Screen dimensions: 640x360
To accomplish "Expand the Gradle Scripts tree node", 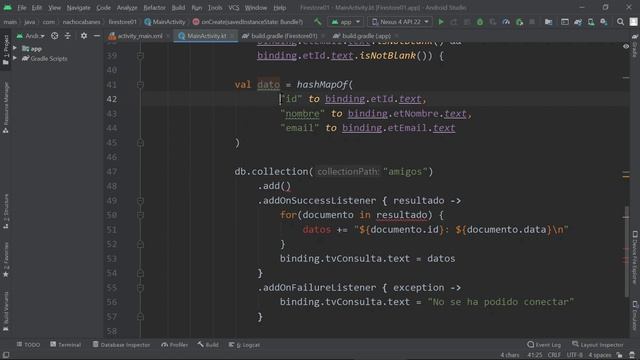I will pos(15,58).
